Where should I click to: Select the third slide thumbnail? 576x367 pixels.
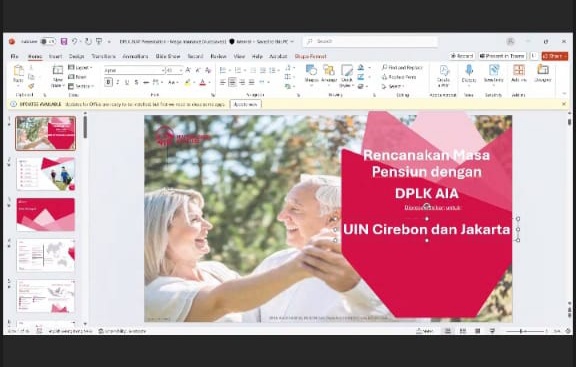(46, 215)
